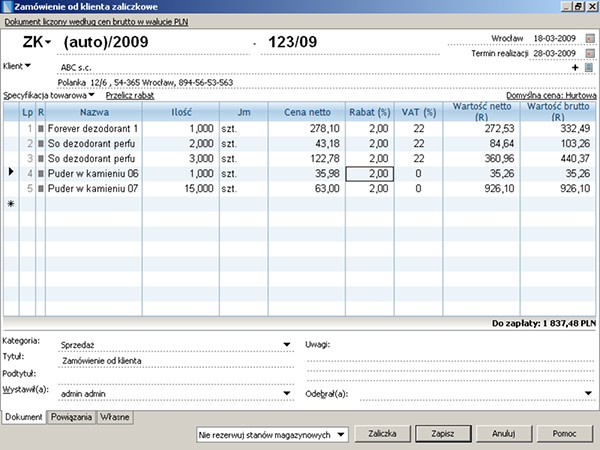Screen dimensions: 600x450
Task: Switch to the Powiązania tab
Action: 70,417
